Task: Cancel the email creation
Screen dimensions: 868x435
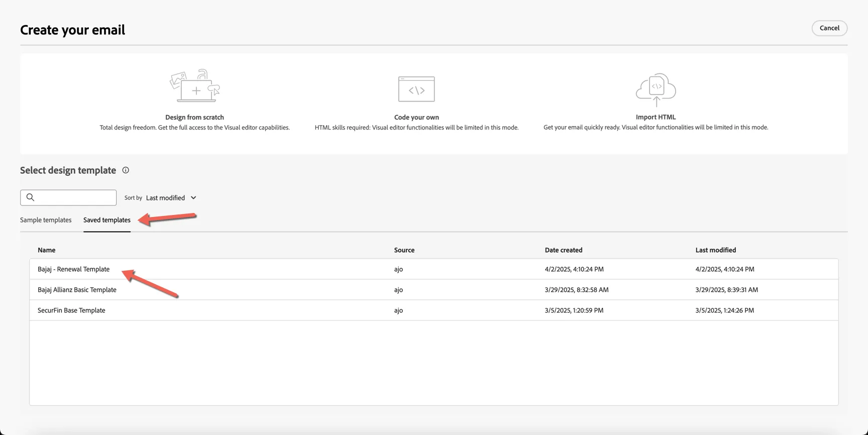Action: coord(829,28)
